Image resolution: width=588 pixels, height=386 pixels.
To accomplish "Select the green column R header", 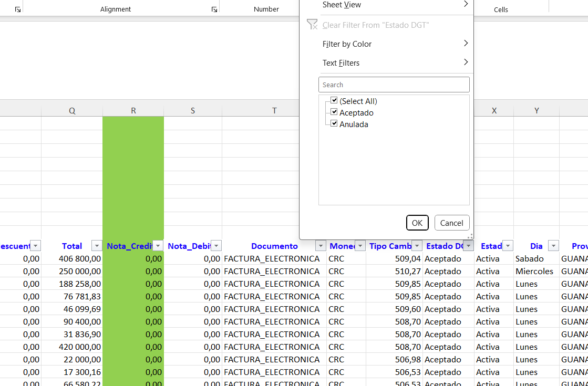I will 133,110.
